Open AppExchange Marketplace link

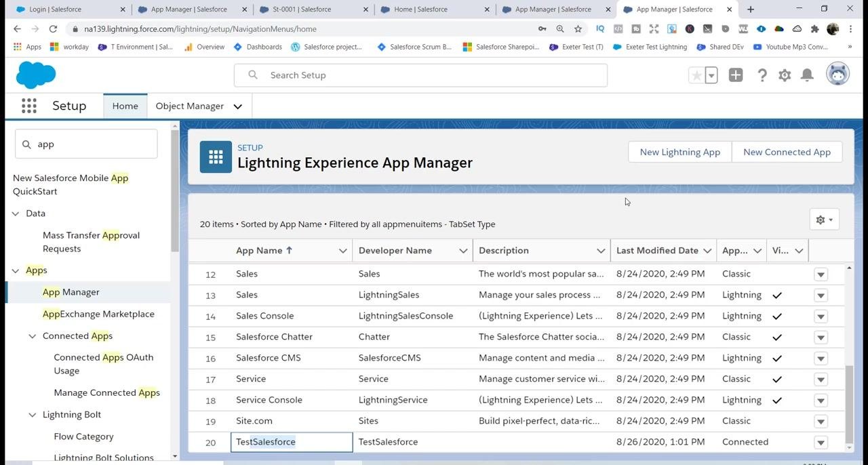click(x=98, y=314)
